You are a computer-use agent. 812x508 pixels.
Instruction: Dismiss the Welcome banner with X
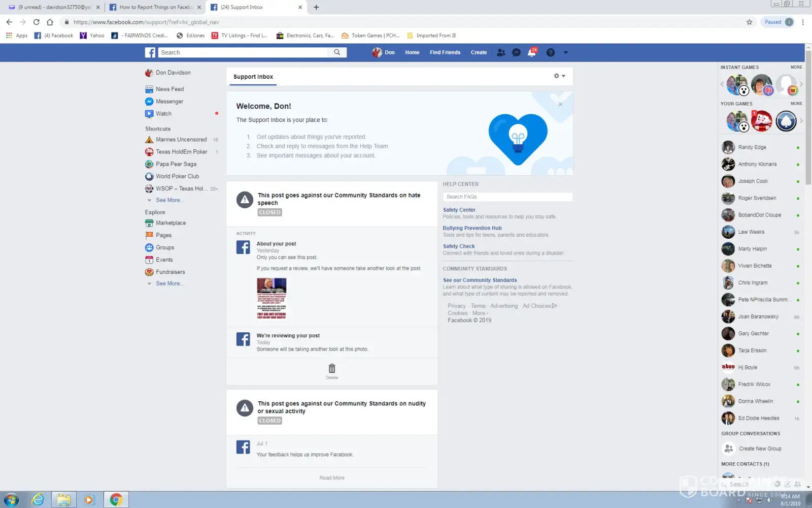(560, 104)
